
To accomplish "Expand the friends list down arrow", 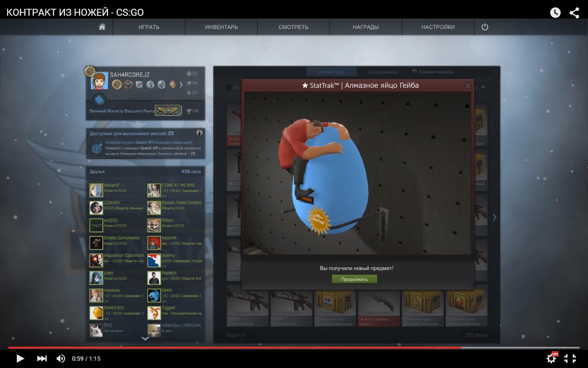I will 145,339.
